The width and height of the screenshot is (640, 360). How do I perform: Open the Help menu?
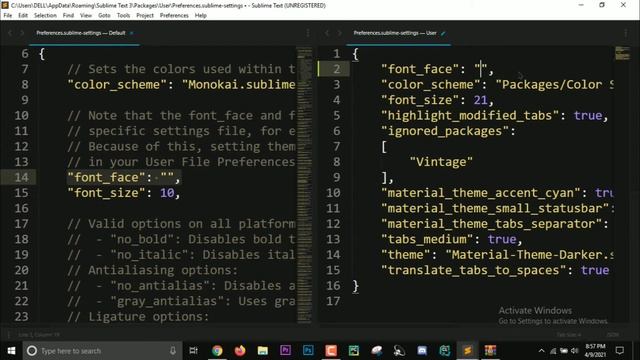click(x=200, y=16)
